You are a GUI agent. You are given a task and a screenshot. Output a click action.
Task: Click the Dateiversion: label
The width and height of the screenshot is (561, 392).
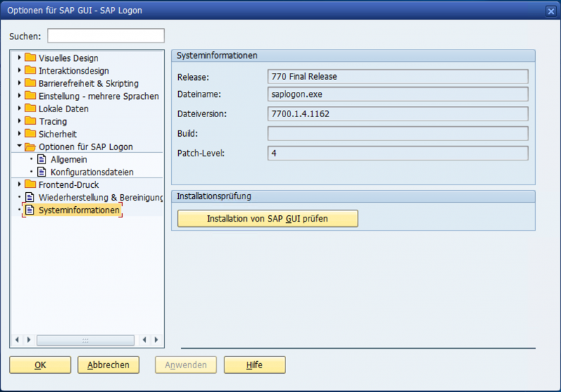coord(202,114)
